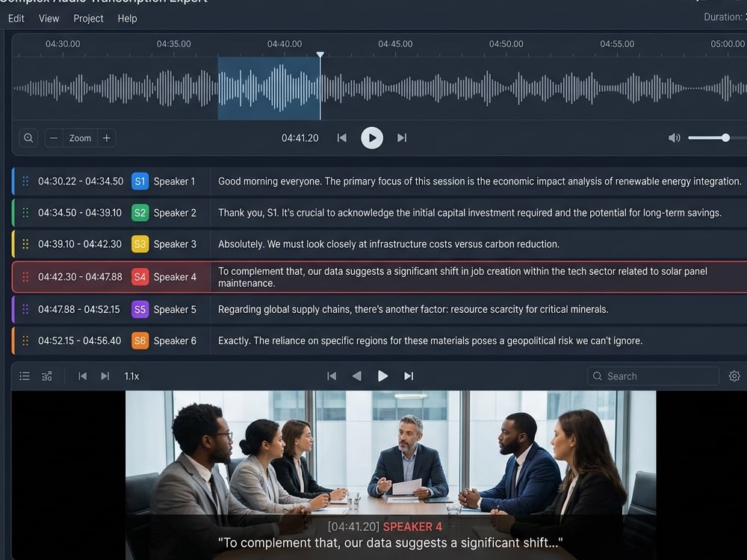Click timestamp 04:47.88 - 04:52.15
This screenshot has height=560, width=747.
79,310
